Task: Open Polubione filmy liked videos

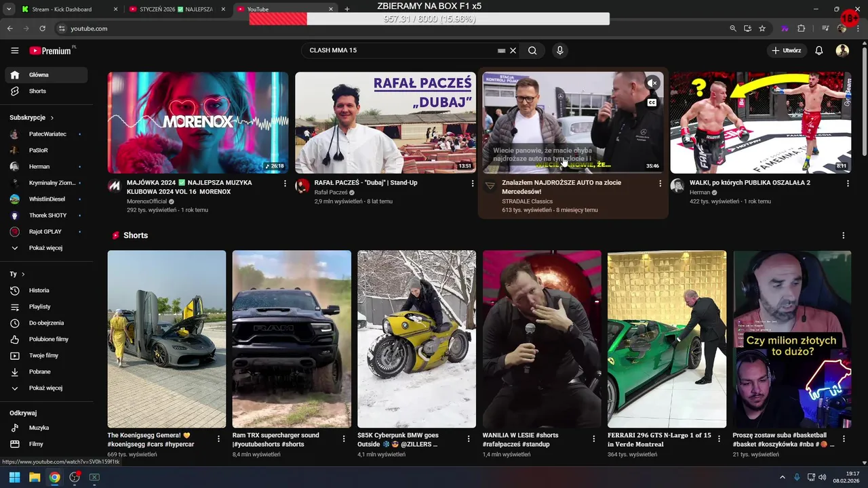Action: tap(45, 339)
